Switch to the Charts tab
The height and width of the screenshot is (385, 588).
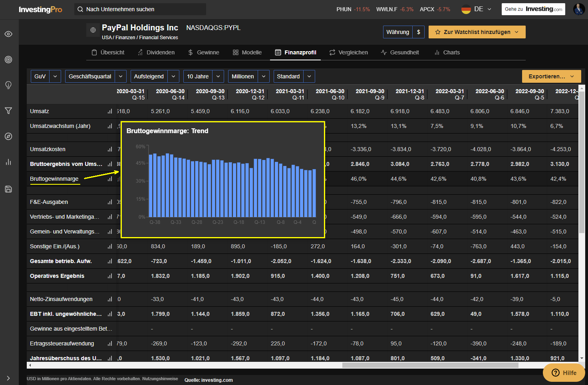[447, 52]
